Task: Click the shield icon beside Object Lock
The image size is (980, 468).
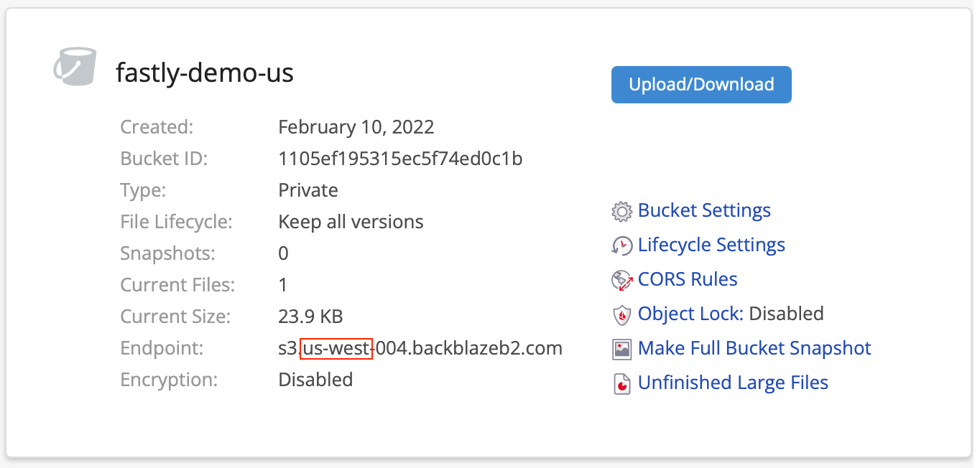Action: (x=622, y=314)
